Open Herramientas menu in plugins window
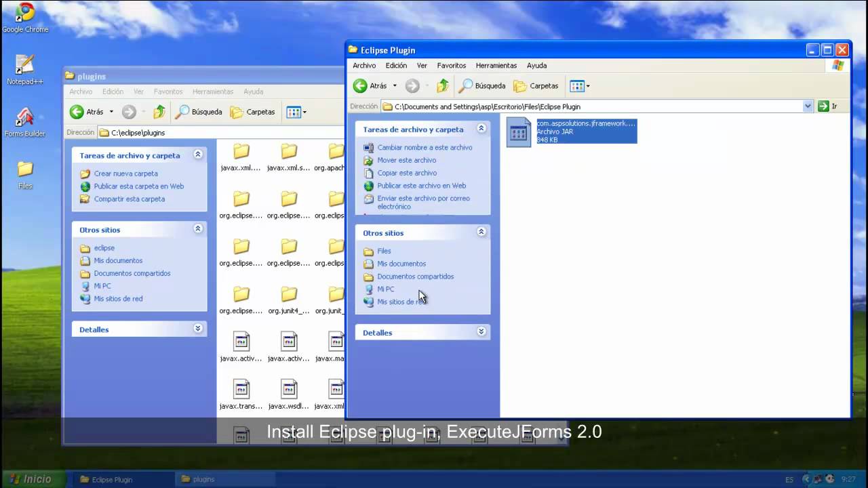 pyautogui.click(x=213, y=91)
